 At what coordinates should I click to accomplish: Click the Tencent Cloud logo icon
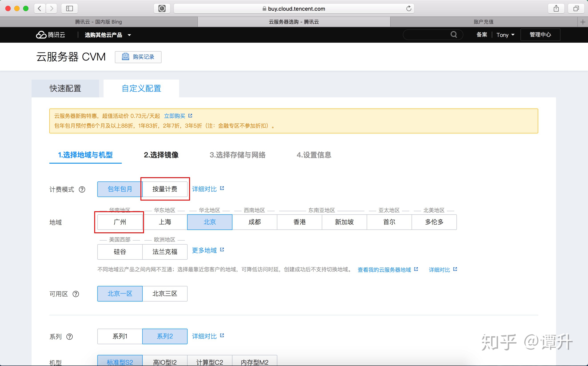(x=41, y=35)
